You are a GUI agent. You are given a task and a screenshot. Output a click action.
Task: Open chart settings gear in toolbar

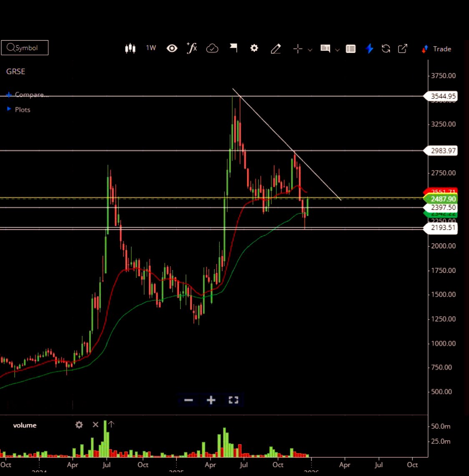pos(254,48)
